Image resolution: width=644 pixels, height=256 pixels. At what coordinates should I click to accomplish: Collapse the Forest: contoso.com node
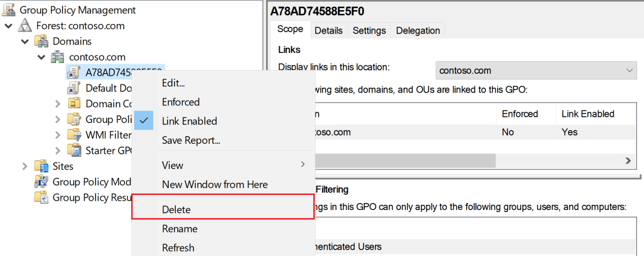8,26
